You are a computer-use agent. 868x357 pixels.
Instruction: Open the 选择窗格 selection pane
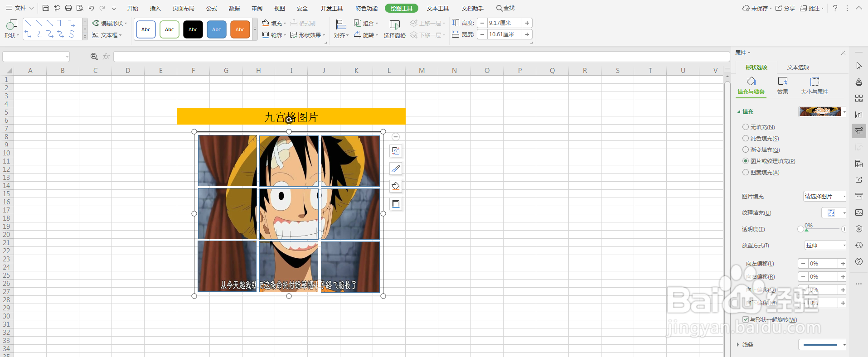394,29
